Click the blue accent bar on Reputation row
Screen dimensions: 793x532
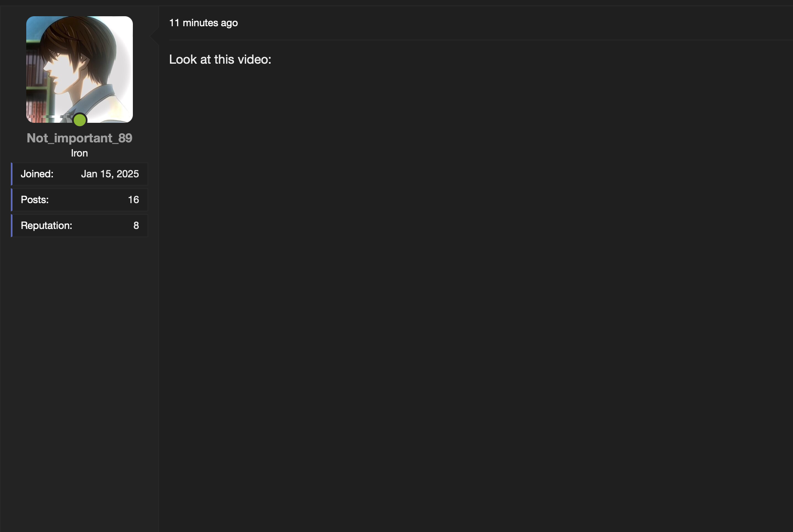12,226
